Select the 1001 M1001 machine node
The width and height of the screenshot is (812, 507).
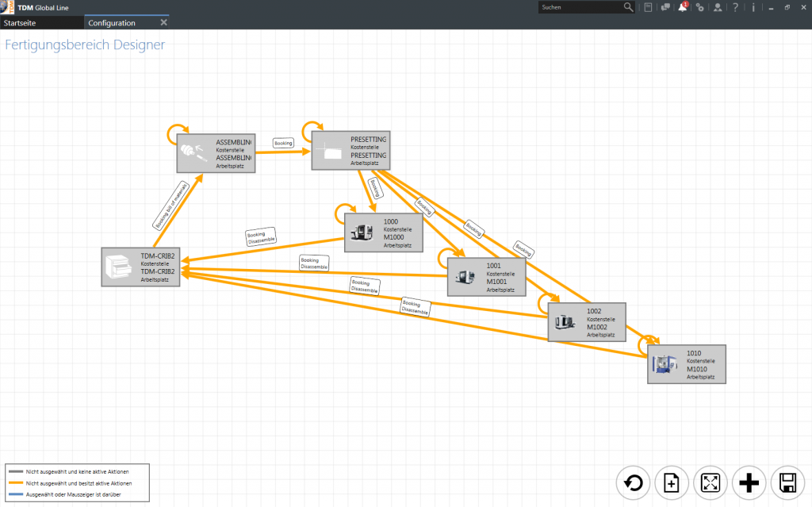click(x=487, y=277)
